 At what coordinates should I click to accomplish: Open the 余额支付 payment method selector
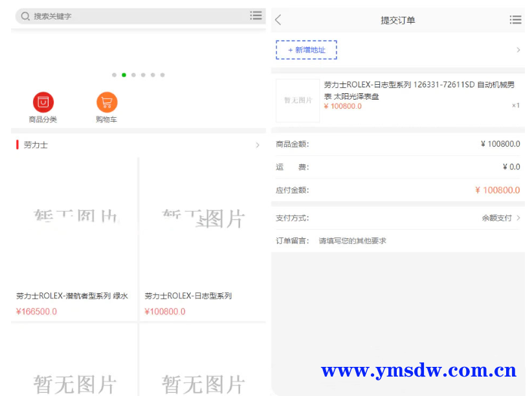[x=496, y=218]
